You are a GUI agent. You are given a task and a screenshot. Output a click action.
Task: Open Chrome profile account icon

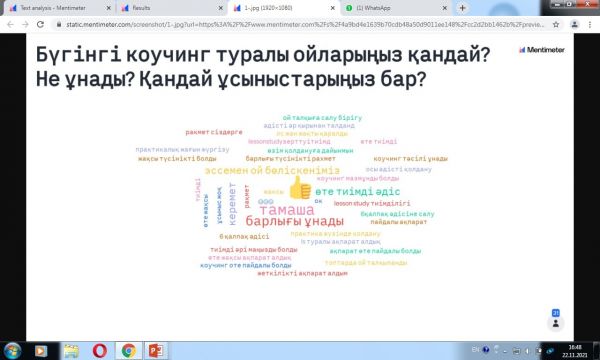(574, 24)
